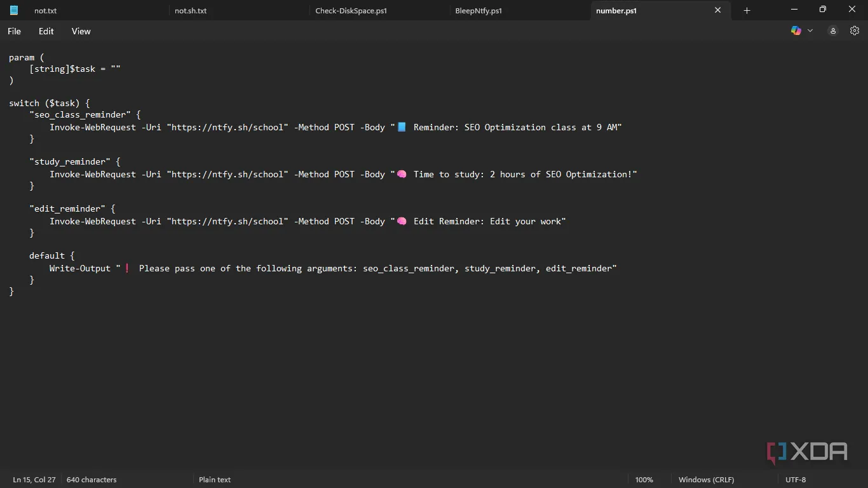Click the "seo_class_reminder" case label
The height and width of the screenshot is (488, 868).
80,114
